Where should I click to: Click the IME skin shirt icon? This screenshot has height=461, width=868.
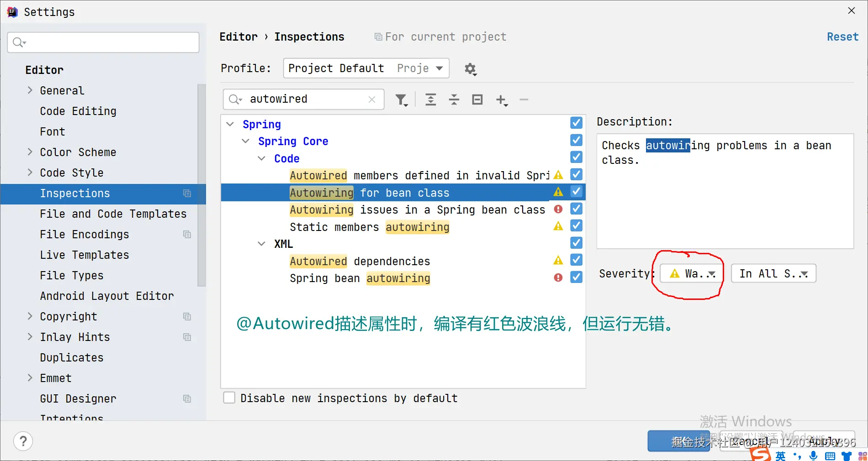point(847,456)
